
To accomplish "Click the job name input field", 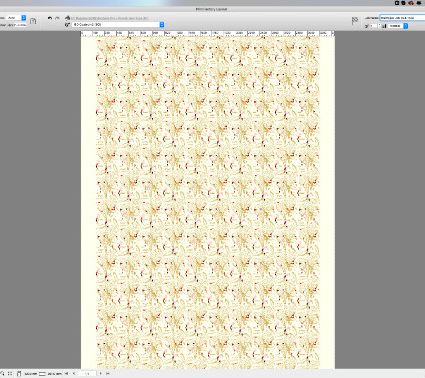I will coord(402,18).
